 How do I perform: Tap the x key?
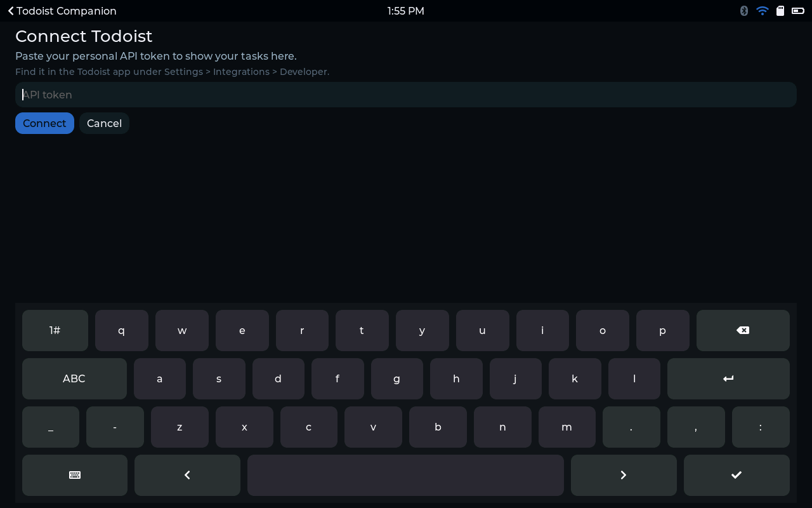244,427
